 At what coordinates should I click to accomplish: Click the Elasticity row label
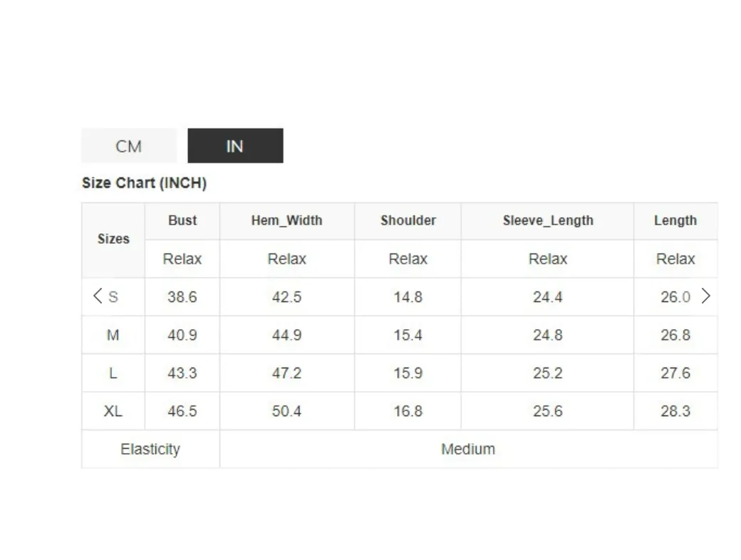tap(150, 450)
